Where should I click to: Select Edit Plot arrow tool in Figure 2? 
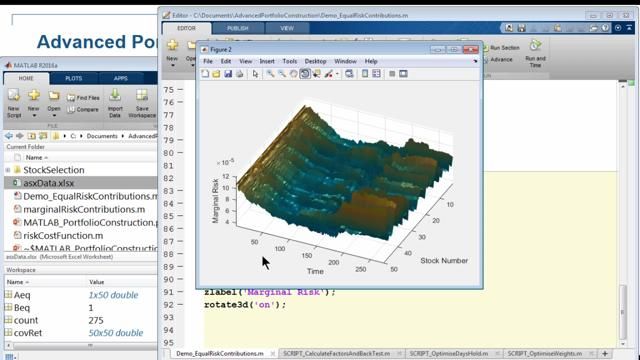[x=256, y=74]
